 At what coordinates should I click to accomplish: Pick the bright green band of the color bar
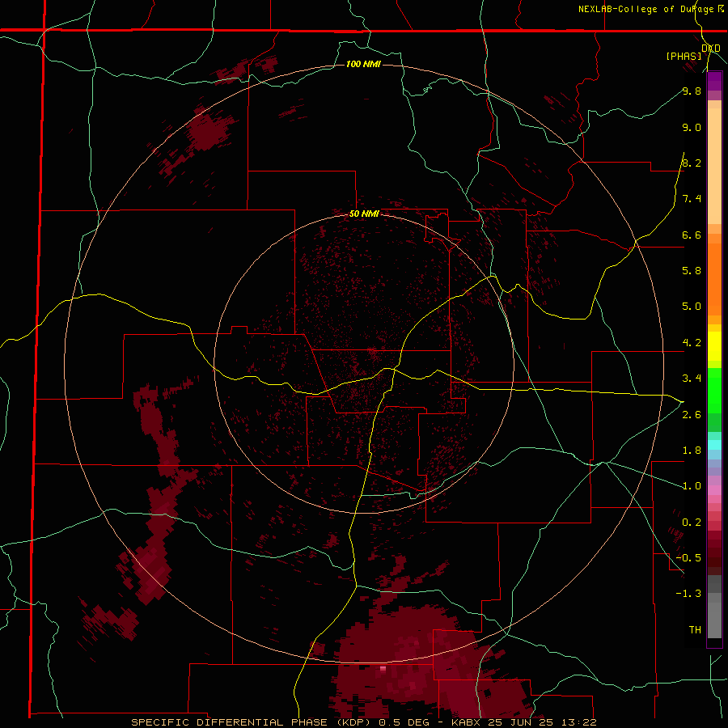[714, 391]
